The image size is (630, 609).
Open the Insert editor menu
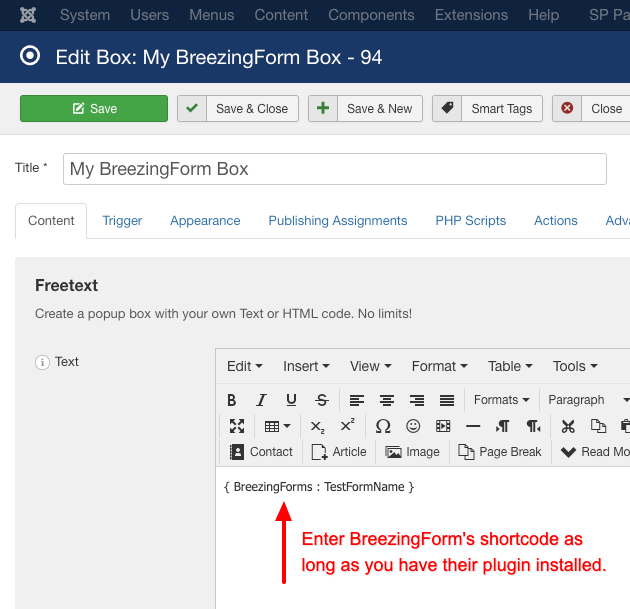click(x=306, y=366)
